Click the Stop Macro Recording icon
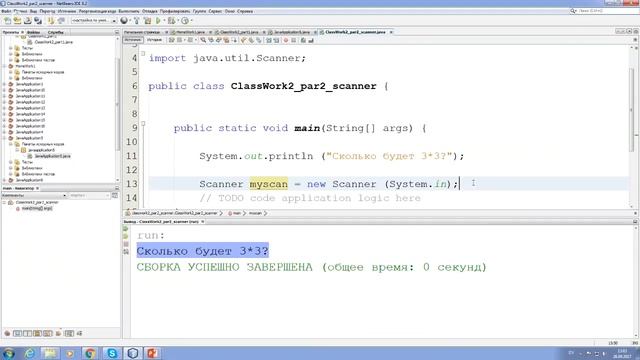640x360 pixels. (293, 40)
